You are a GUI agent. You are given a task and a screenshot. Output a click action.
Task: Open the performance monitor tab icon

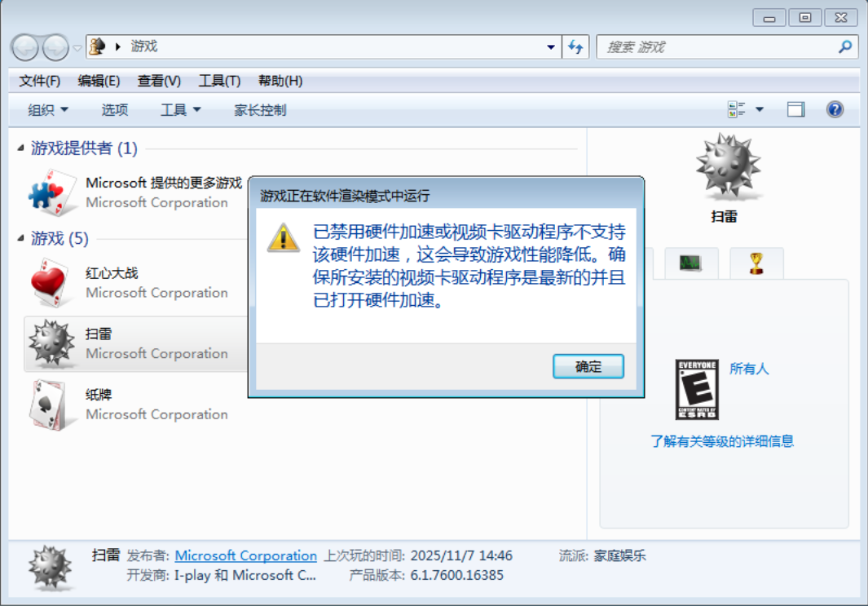(x=690, y=263)
